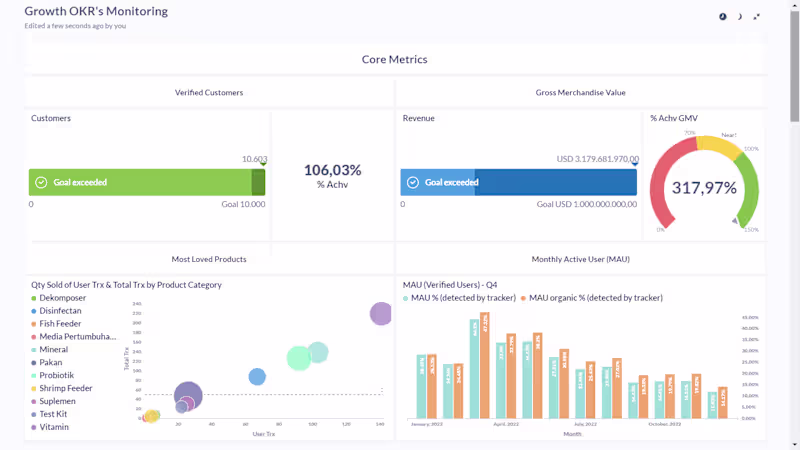Open the auto-refresh clock icon
The image size is (800, 450).
[x=722, y=17]
